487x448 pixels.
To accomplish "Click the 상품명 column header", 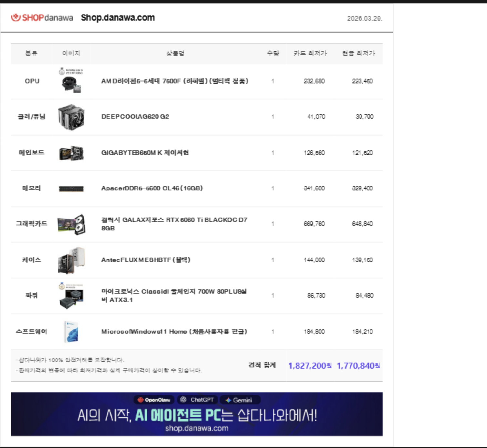I will click(x=175, y=53).
